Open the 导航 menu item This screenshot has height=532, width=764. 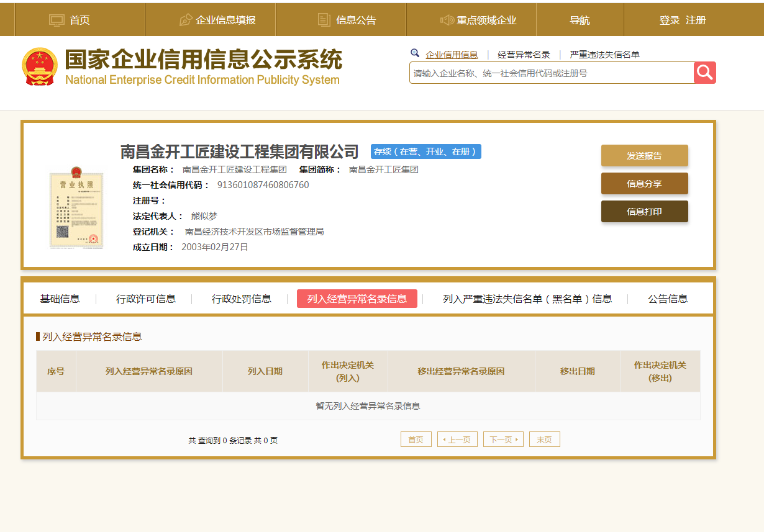click(580, 20)
